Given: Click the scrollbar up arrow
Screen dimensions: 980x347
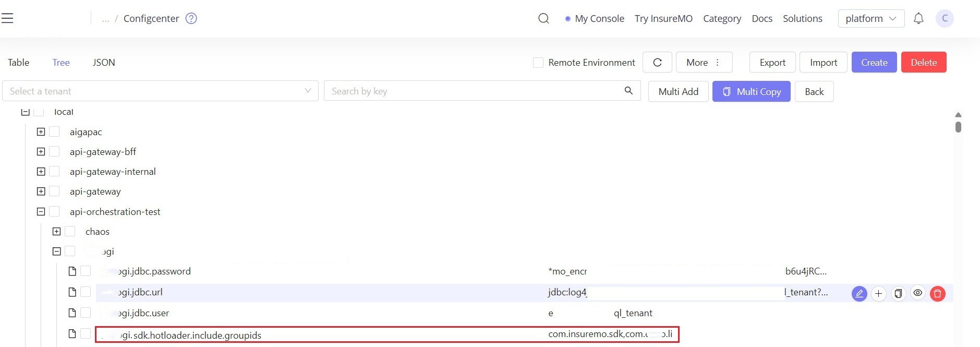Looking at the screenshot, I should point(958,115).
